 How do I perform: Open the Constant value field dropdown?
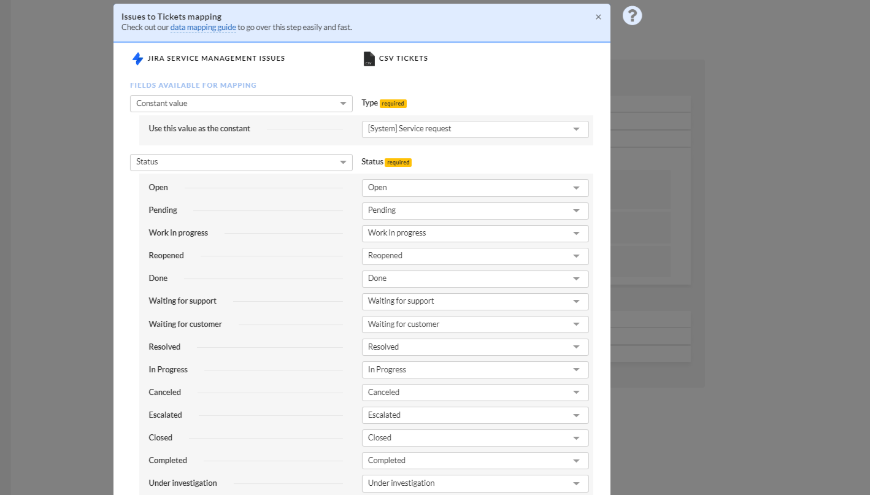pyautogui.click(x=241, y=103)
